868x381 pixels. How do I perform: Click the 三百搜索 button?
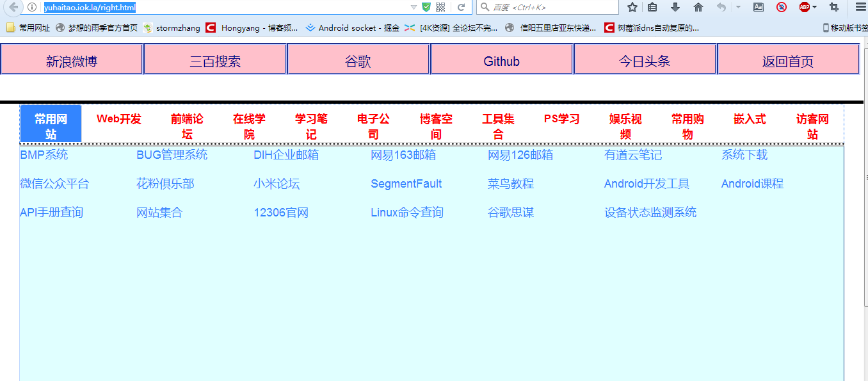pos(215,60)
